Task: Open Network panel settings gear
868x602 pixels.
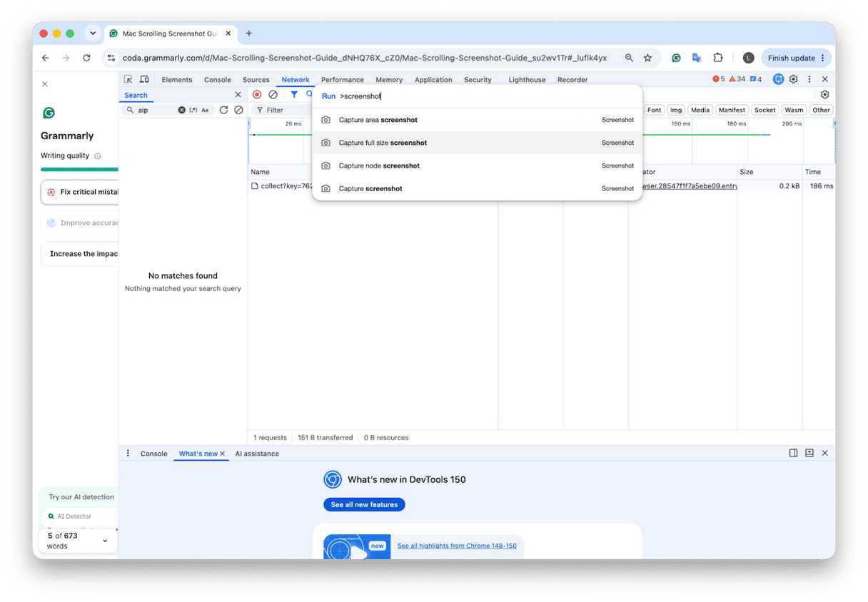Action: click(x=825, y=95)
